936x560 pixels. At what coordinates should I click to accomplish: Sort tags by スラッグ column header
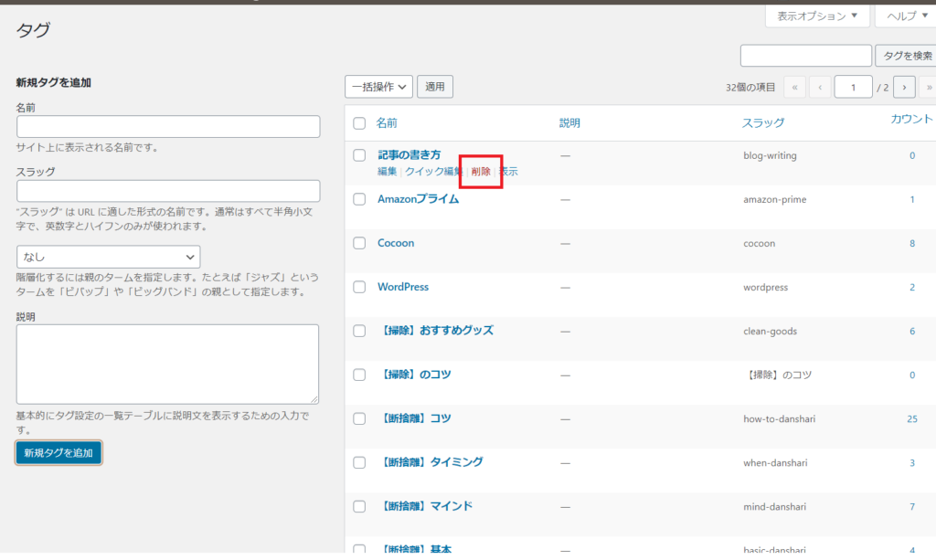pos(762,123)
